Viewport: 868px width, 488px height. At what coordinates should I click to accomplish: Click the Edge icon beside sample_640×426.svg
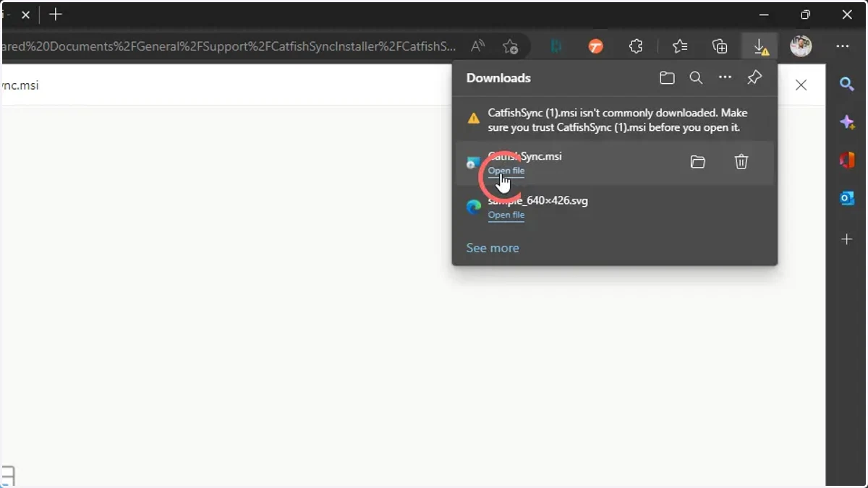tap(474, 207)
